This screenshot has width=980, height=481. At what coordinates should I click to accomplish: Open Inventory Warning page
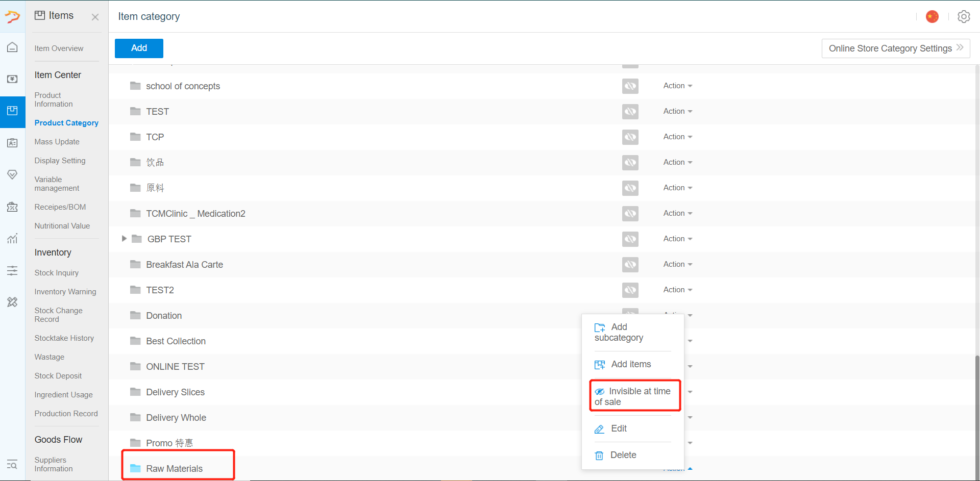point(65,292)
